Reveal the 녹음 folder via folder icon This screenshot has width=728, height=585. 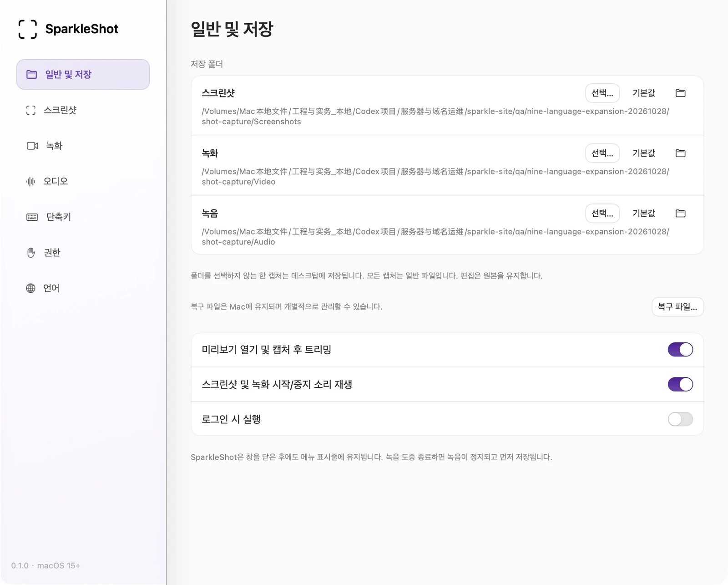680,213
